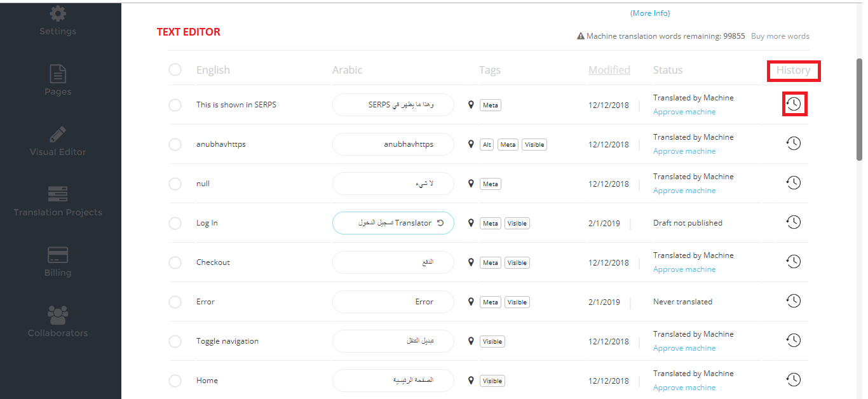Screen dimensions: 868x399
Task: Click the 'More Info' link
Action: pyautogui.click(x=650, y=13)
